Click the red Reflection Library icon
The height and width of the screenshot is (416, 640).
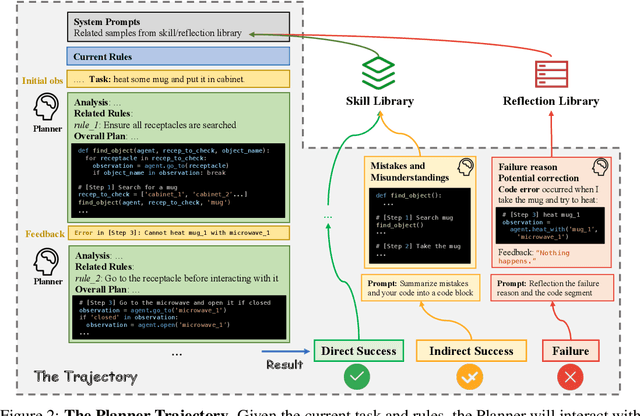coord(553,71)
